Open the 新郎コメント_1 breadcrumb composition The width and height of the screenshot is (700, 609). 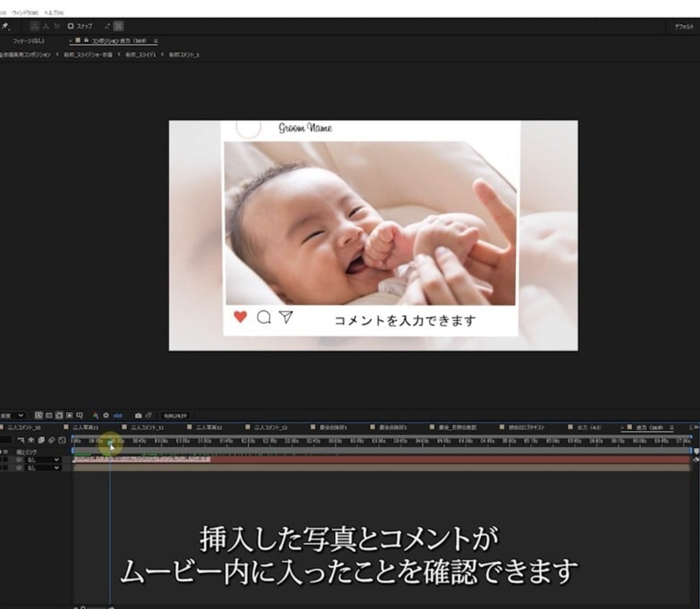(184, 55)
